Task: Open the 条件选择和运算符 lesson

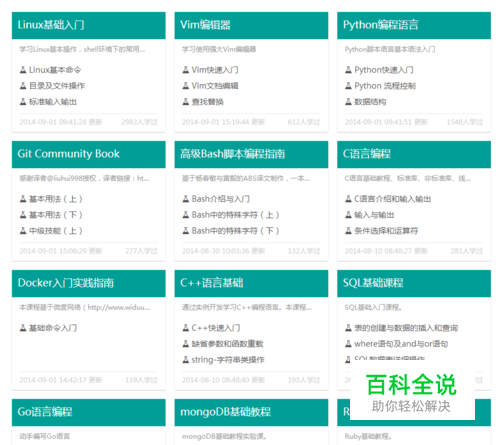Action: (386, 231)
